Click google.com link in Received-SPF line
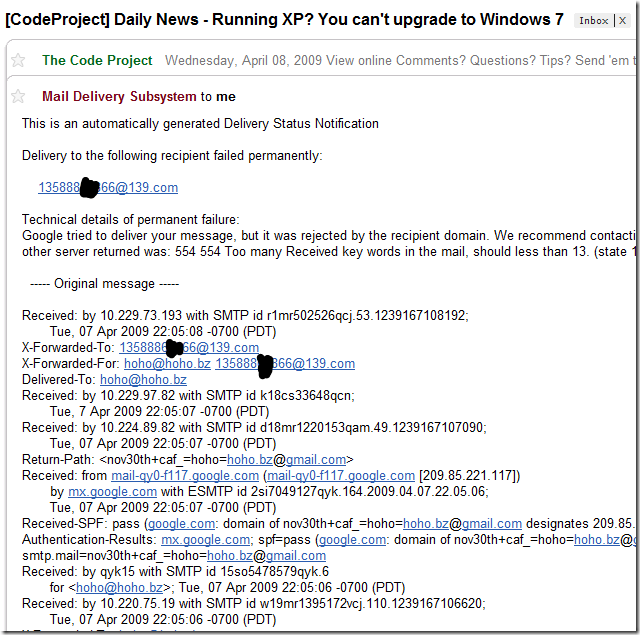The width and height of the screenshot is (640, 635). tap(182, 523)
